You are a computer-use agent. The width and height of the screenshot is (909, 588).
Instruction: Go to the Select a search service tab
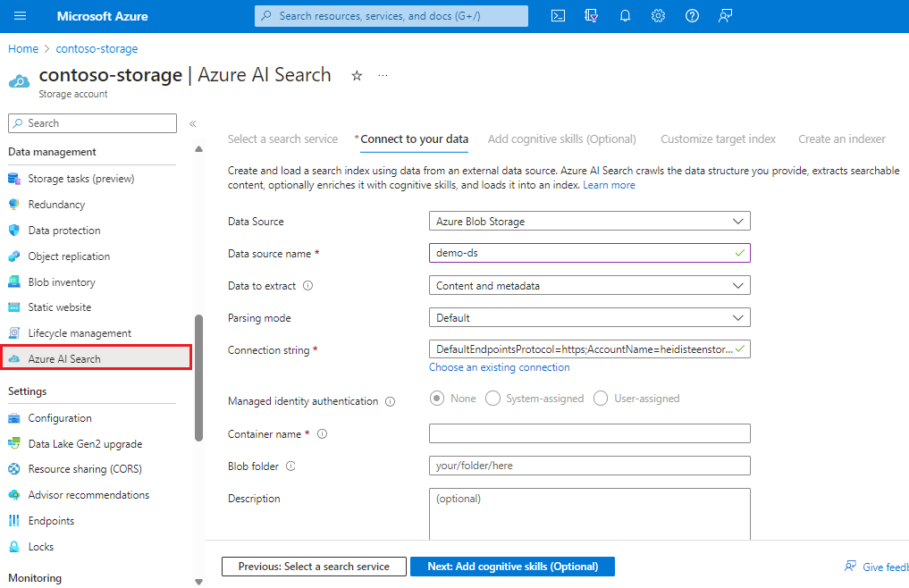(282, 139)
